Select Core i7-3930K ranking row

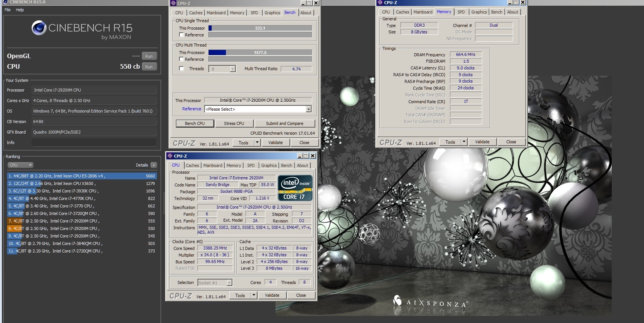tap(82, 191)
